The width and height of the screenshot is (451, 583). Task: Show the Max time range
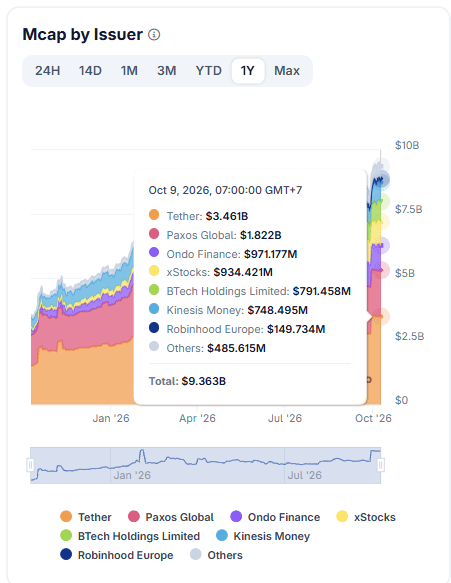coord(287,71)
